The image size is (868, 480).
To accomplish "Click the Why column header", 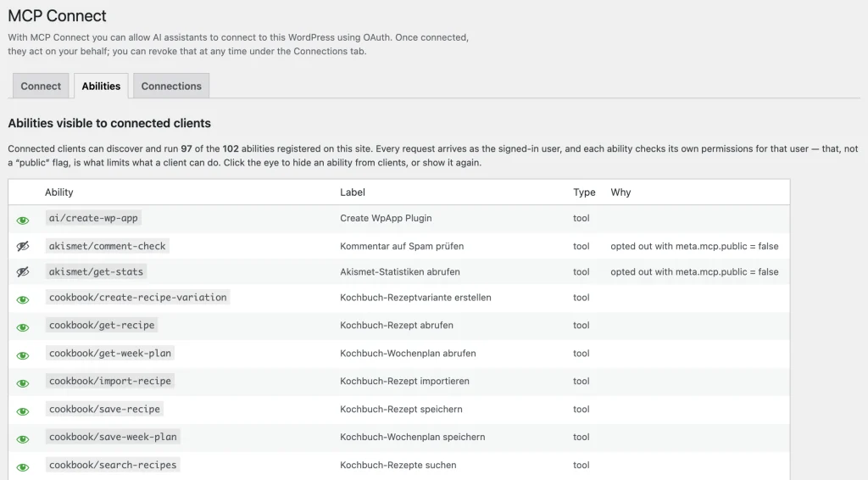I will (x=620, y=193).
